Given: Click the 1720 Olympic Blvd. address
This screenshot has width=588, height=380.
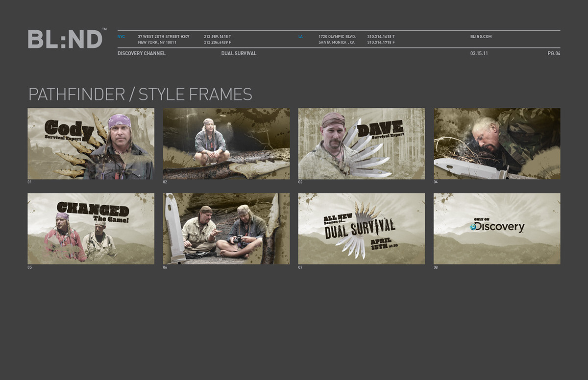Looking at the screenshot, I should pyautogui.click(x=337, y=37).
